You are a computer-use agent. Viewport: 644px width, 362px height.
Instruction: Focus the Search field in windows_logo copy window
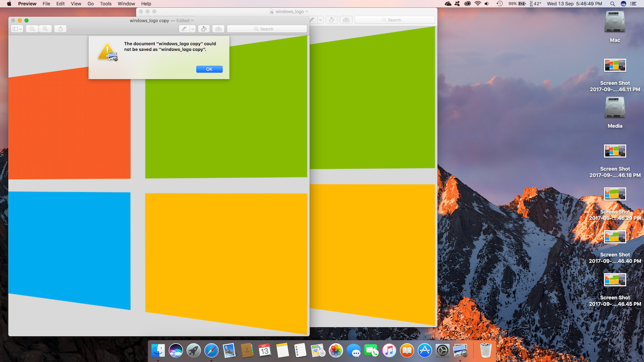[267, 29]
